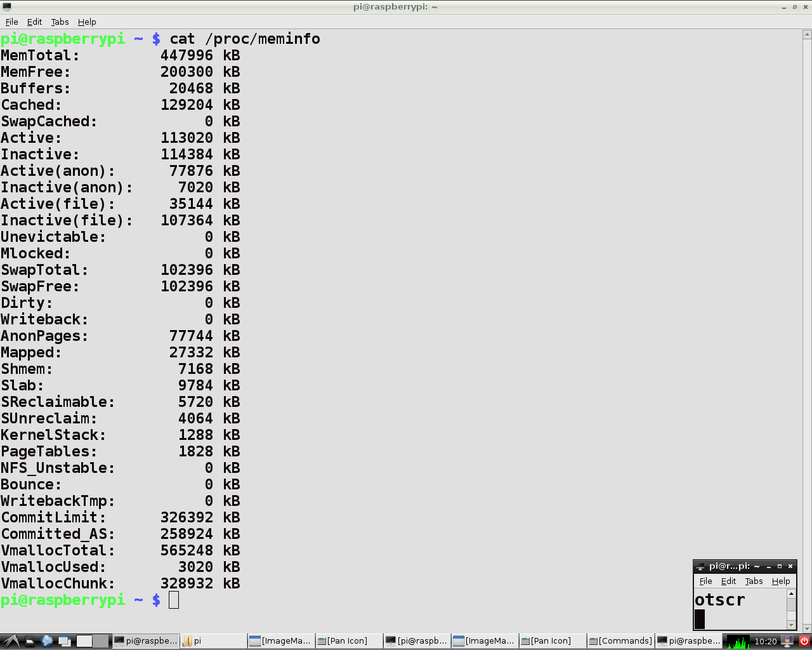Switch to the second desktop in pager

(x=101, y=641)
